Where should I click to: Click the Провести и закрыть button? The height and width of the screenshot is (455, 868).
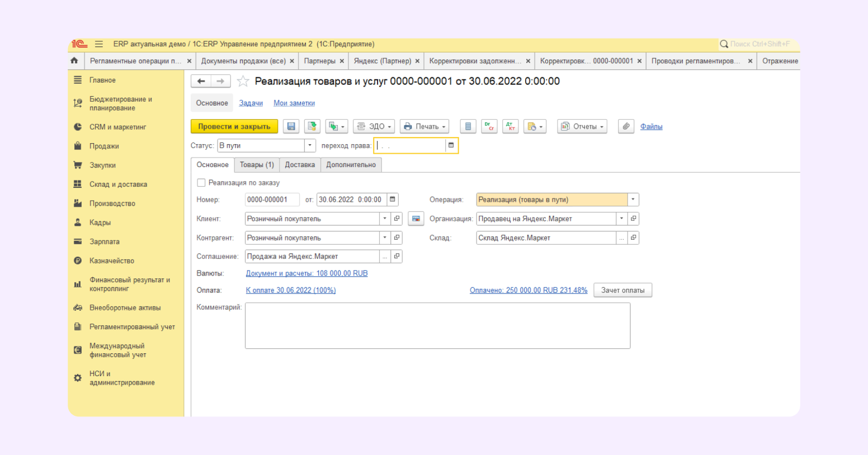click(234, 126)
